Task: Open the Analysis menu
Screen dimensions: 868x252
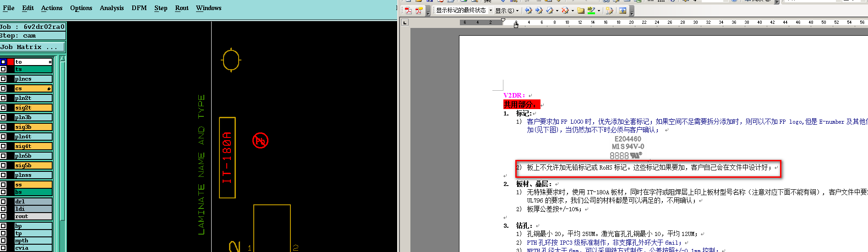Action: [112, 8]
